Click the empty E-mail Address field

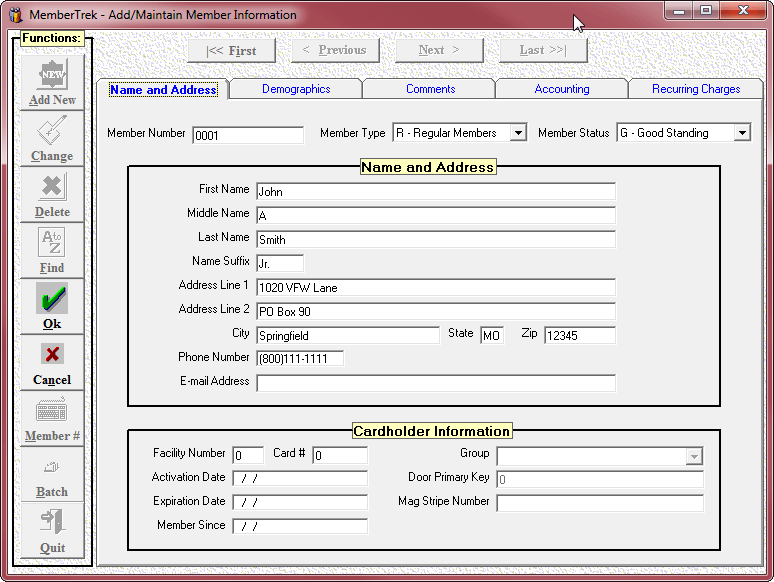[436, 383]
